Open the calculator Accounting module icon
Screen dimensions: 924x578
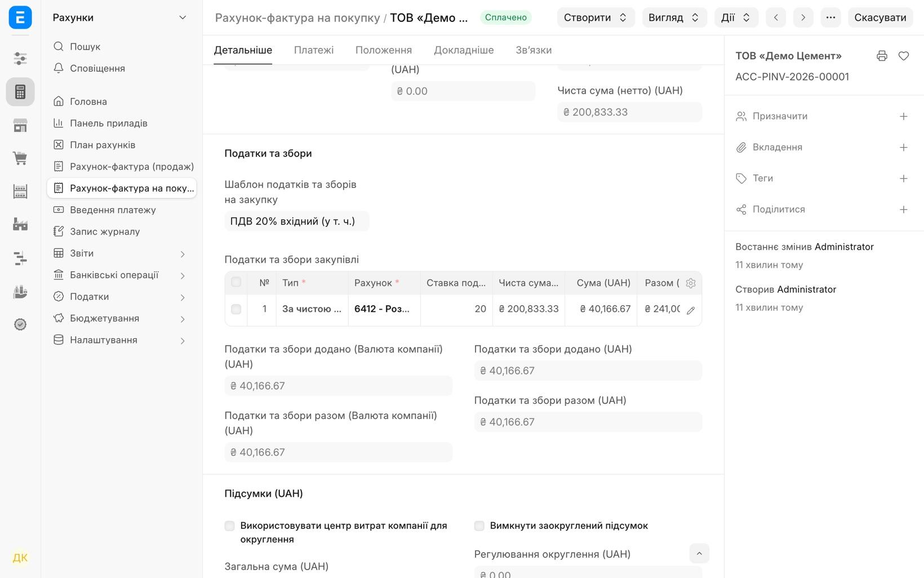click(20, 92)
